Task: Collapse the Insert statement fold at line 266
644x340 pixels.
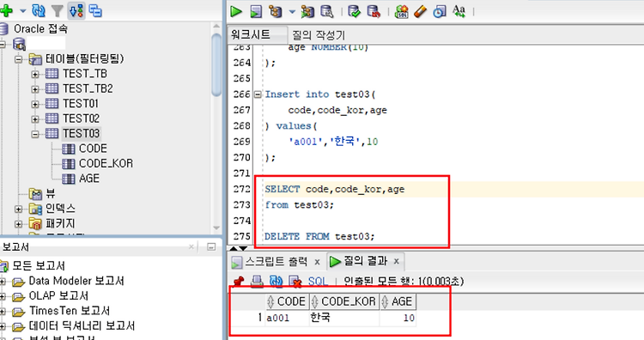Action: (258, 94)
